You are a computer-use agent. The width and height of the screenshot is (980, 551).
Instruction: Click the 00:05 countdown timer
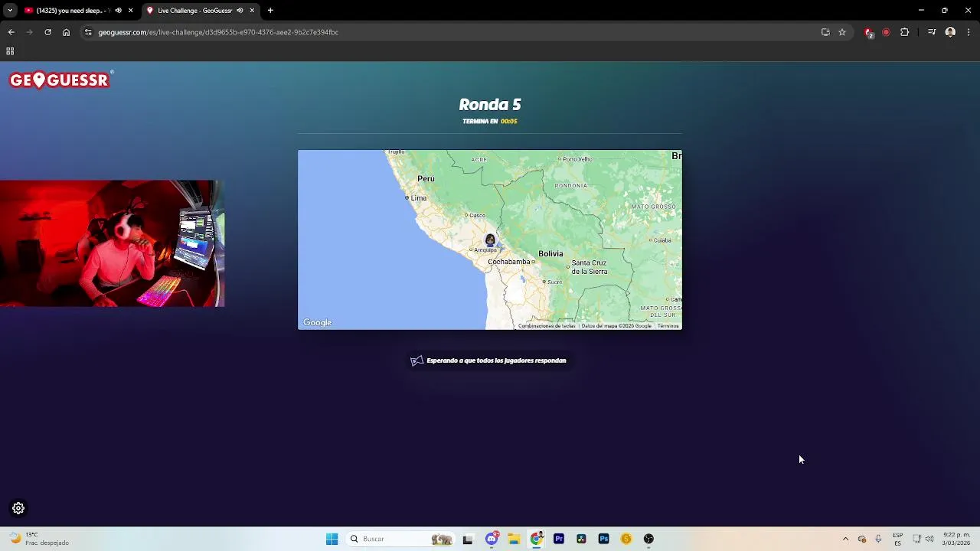click(509, 121)
